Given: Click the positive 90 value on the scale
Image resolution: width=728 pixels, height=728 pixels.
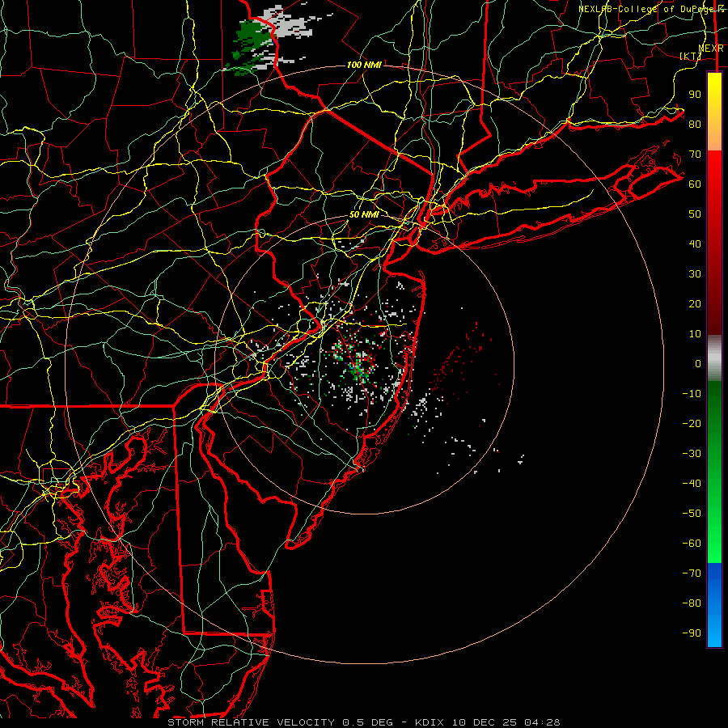Looking at the screenshot, I should click(x=695, y=95).
